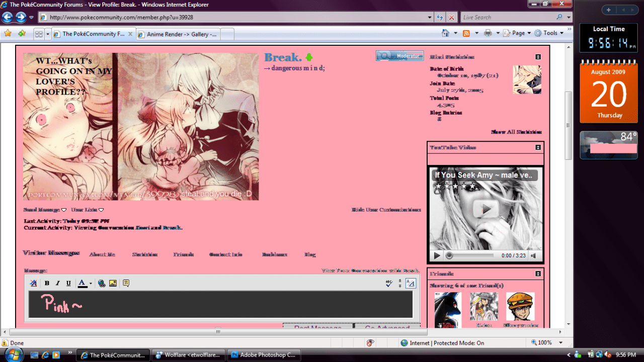Open the Home page house icon
Image resolution: width=644 pixels, height=362 pixels.
(x=445, y=33)
